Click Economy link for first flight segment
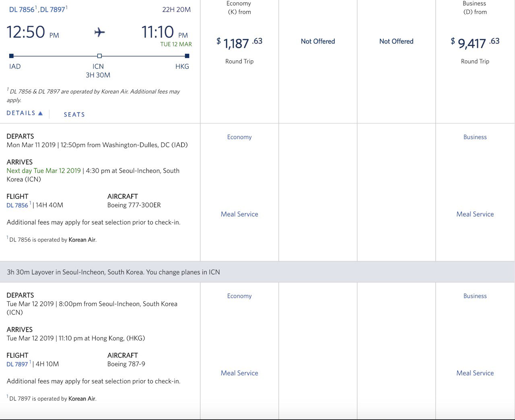 [239, 137]
